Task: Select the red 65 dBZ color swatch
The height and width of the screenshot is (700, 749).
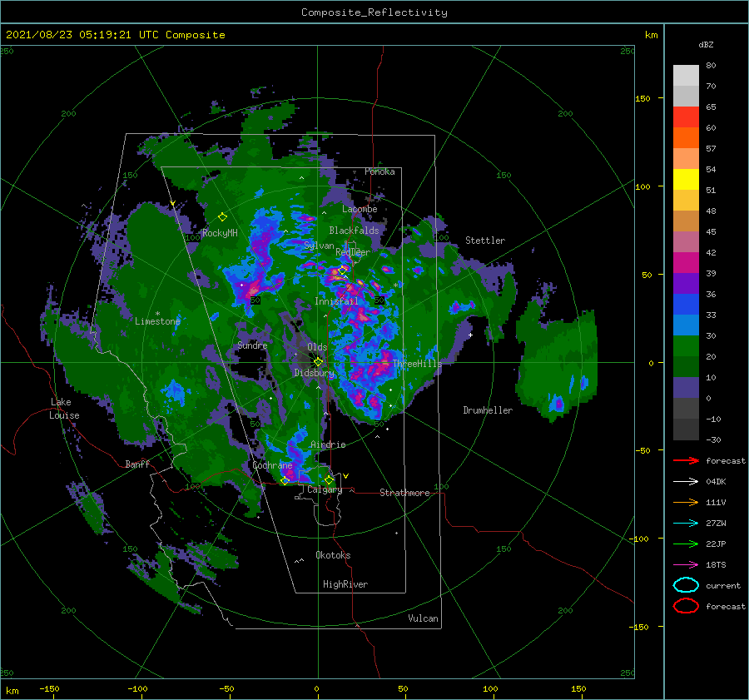Action: coord(686,117)
